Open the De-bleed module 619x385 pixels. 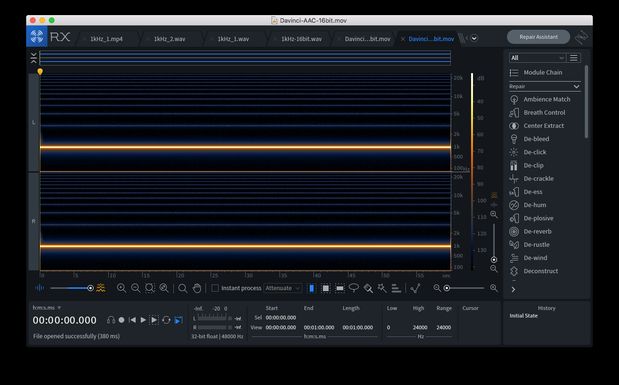(x=529, y=139)
